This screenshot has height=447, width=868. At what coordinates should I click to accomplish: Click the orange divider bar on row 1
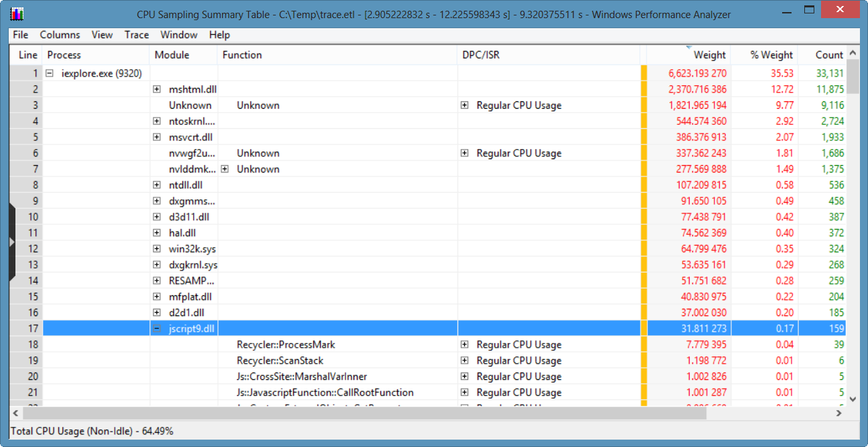pyautogui.click(x=643, y=74)
